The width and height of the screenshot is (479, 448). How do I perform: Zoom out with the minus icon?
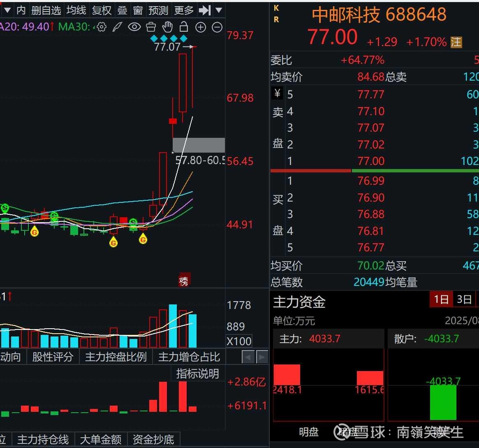217,28
